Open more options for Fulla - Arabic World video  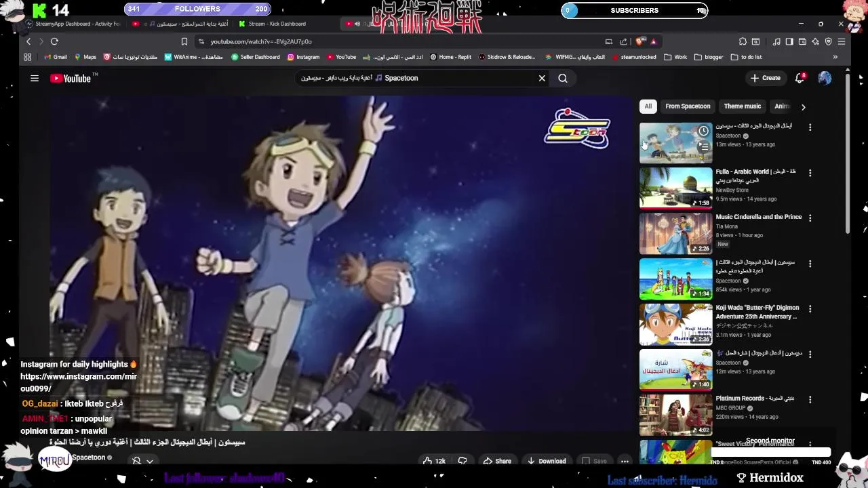[810, 173]
